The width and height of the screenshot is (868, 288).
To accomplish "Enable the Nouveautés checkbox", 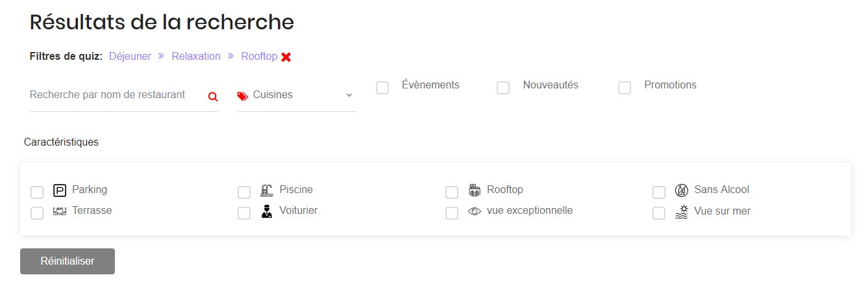I will [x=503, y=88].
